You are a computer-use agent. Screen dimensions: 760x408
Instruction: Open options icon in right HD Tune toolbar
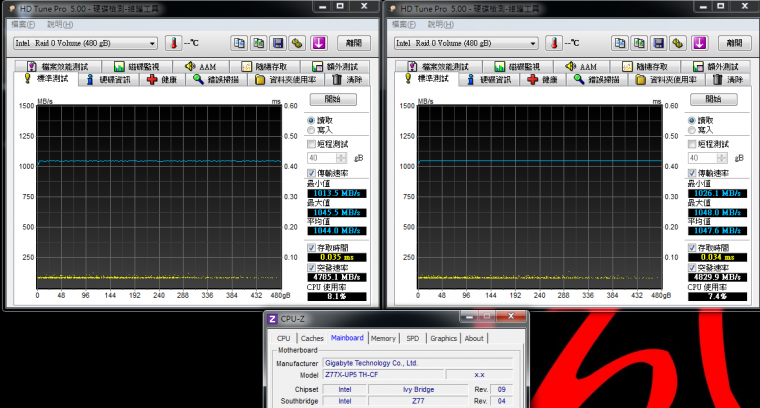(x=675, y=43)
